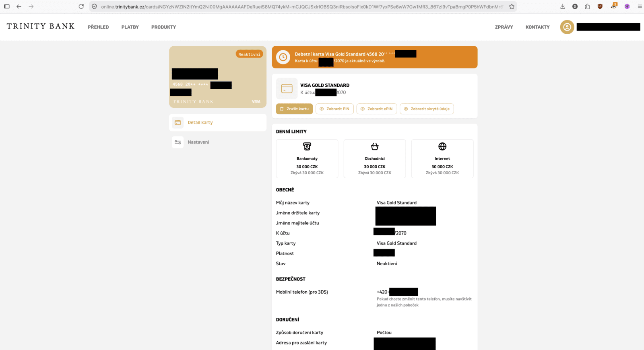Open the browser downloads icon
644x350 pixels.
563,6
